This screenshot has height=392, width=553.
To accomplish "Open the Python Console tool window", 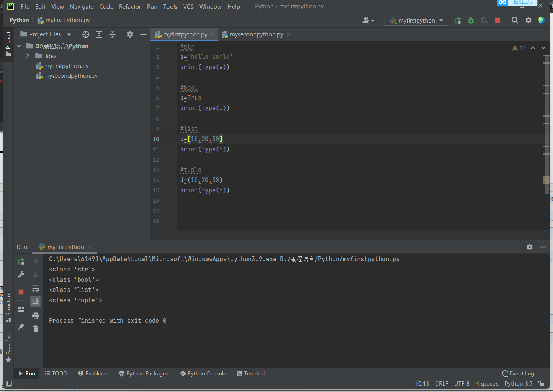I will pyautogui.click(x=203, y=373).
